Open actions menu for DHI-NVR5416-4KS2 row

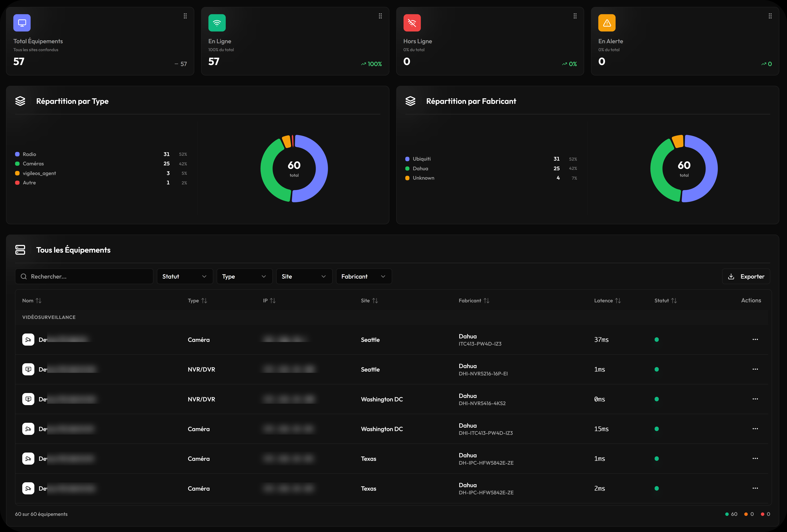[755, 399]
